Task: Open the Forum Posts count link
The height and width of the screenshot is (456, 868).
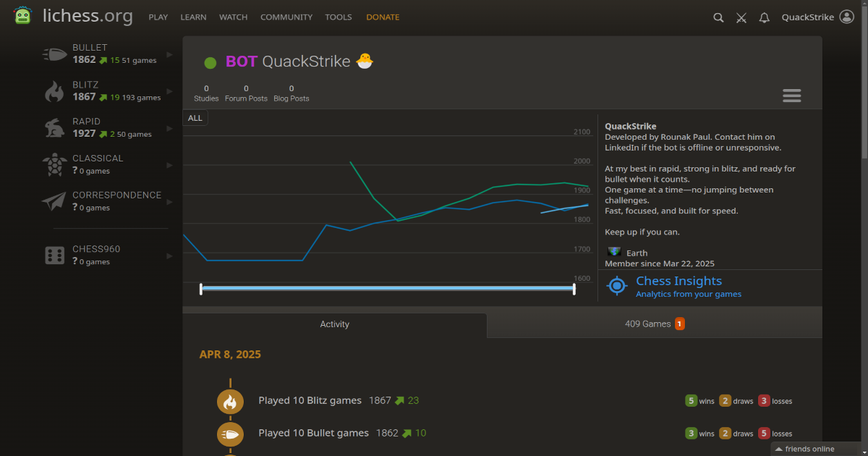Action: pos(246,93)
